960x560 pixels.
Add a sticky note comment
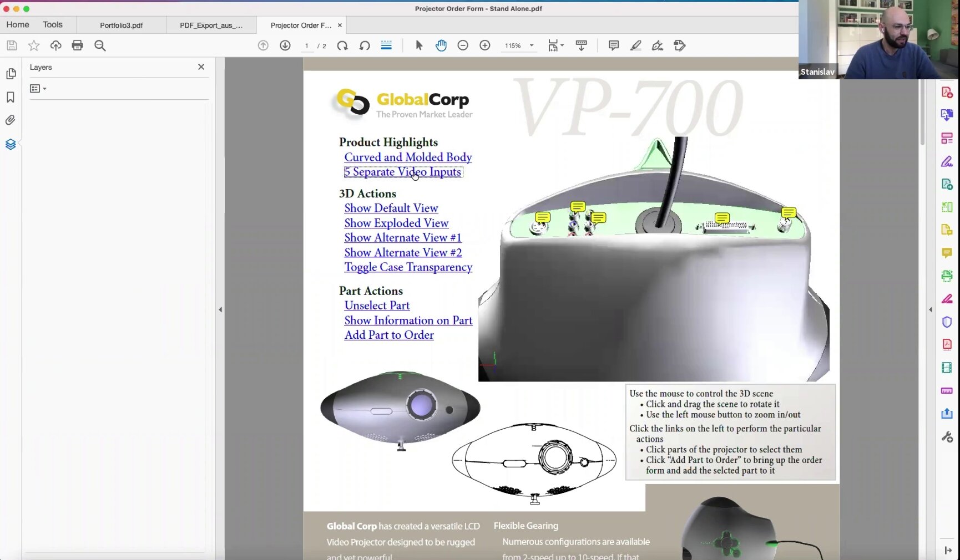614,45
